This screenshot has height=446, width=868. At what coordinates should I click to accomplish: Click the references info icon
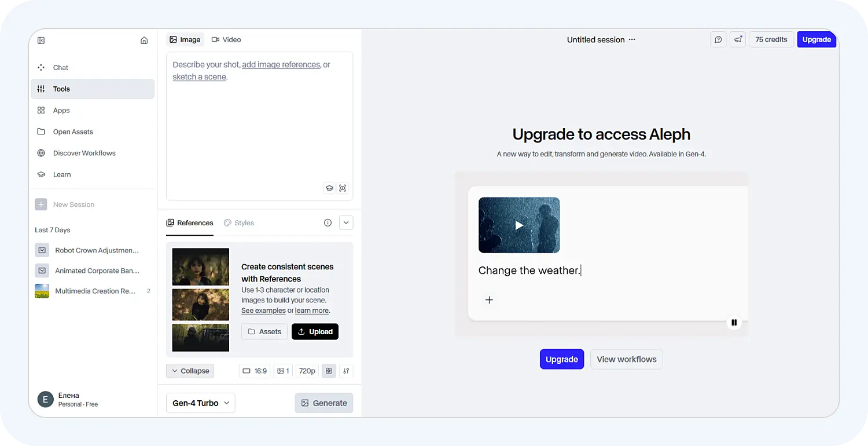coord(328,223)
